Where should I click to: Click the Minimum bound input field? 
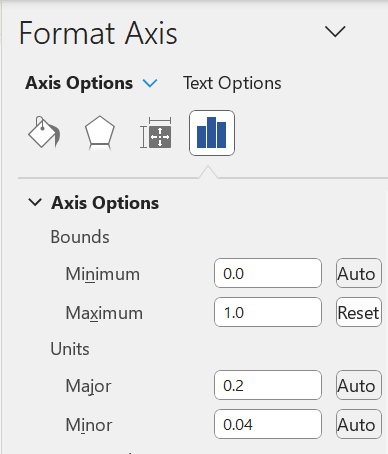(268, 273)
